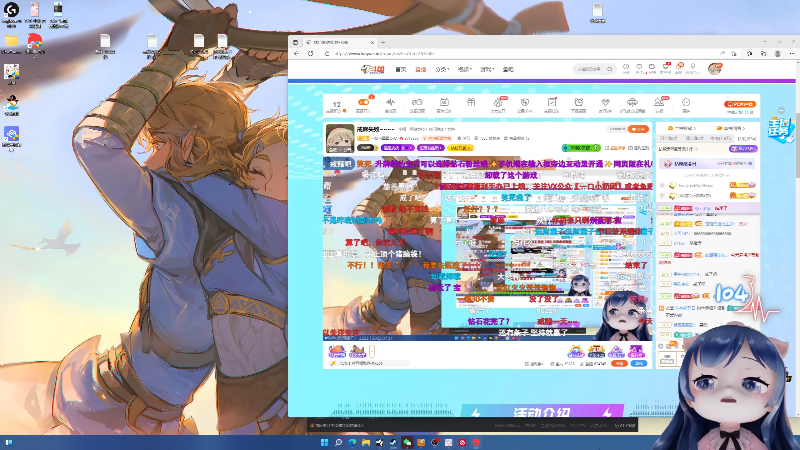
Task: Open the Windows Start menu
Action: pyautogui.click(x=324, y=442)
